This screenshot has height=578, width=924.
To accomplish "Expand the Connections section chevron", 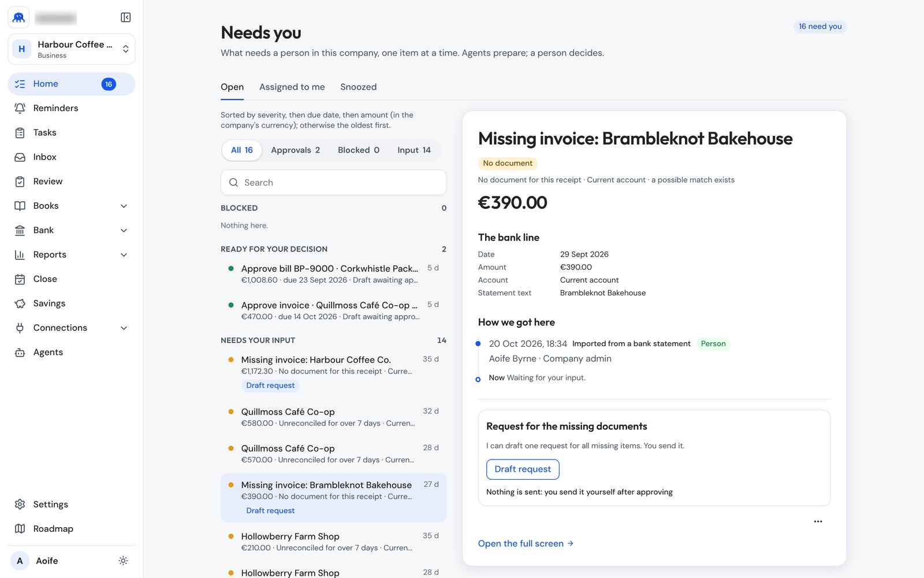I will pos(124,328).
